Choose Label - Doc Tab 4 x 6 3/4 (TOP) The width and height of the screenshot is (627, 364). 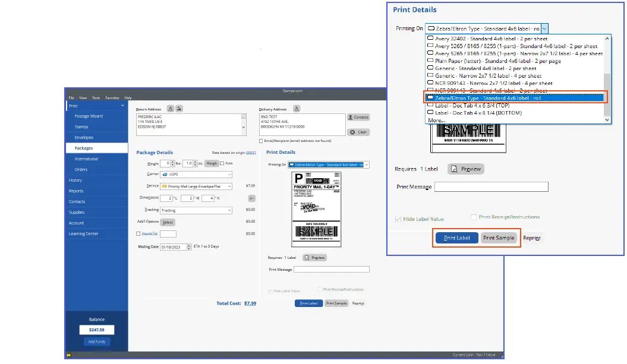coord(515,106)
